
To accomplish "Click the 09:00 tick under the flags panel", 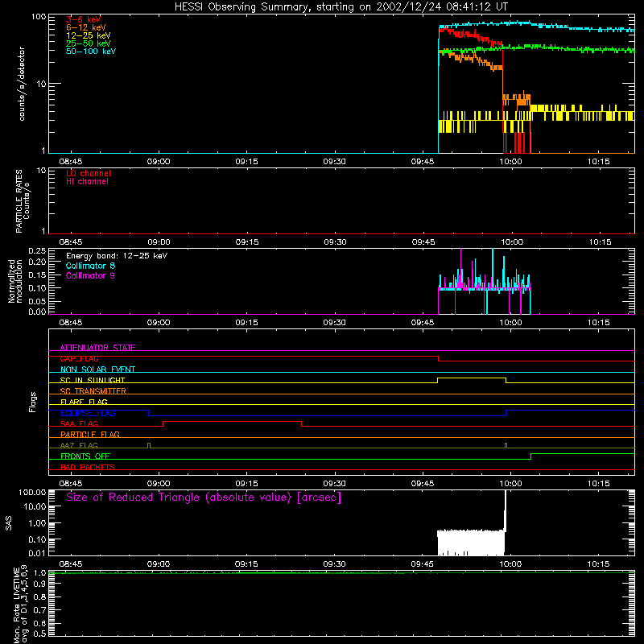I will coord(159,484).
